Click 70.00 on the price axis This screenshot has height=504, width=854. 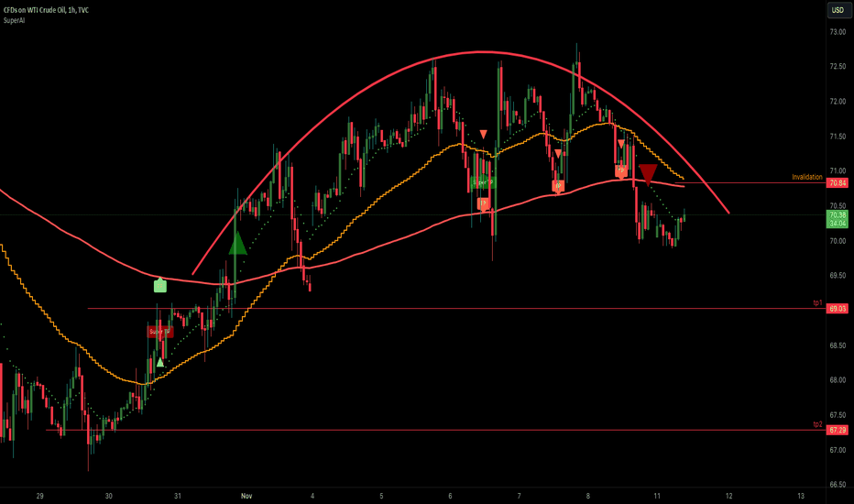[x=838, y=241]
